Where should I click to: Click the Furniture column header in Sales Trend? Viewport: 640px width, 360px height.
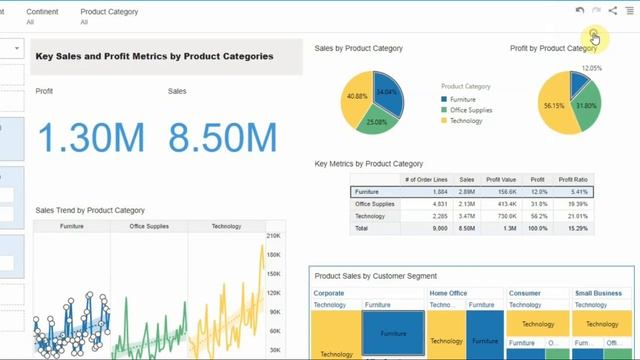pos(72,226)
